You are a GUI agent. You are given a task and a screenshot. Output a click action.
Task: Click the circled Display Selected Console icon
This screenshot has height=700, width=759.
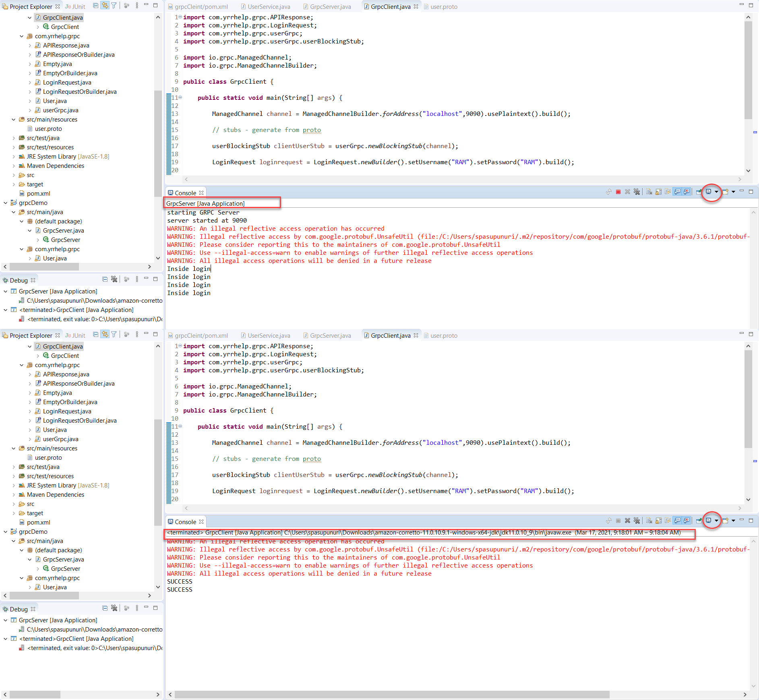pos(709,192)
